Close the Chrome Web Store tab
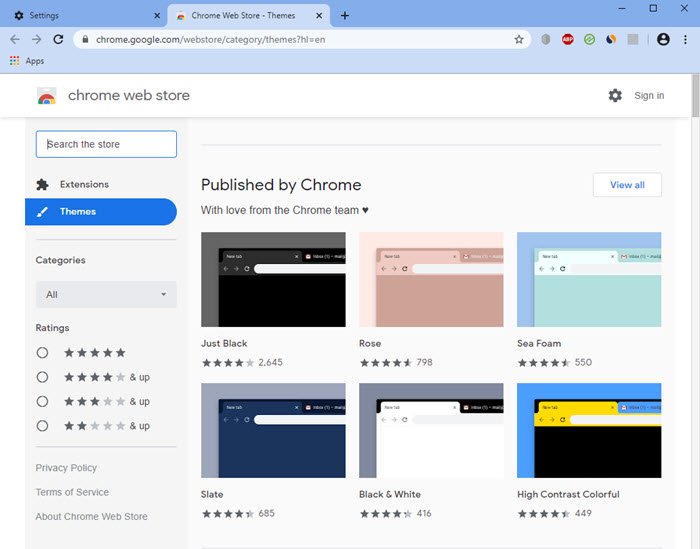The height and width of the screenshot is (549, 700). pos(319,16)
